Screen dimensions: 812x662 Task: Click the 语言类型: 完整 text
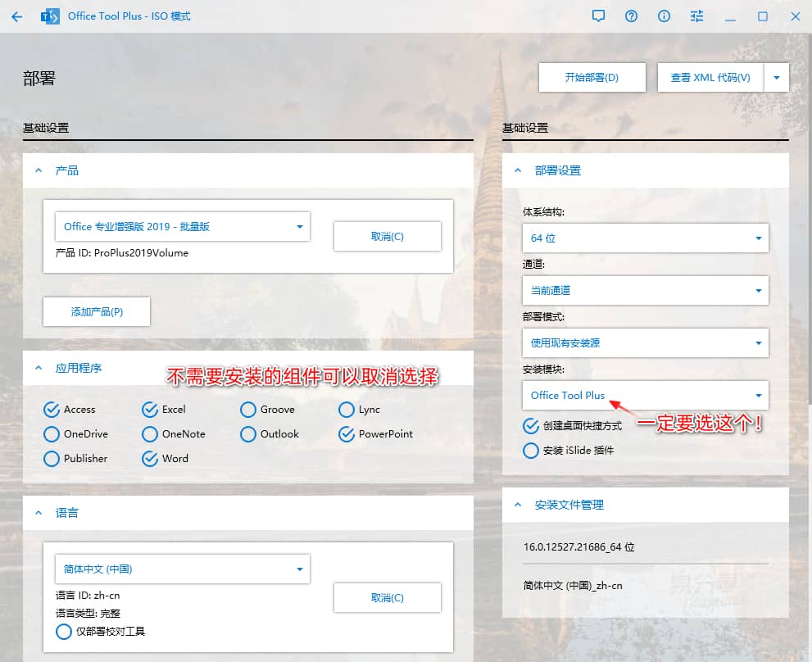pos(88,614)
